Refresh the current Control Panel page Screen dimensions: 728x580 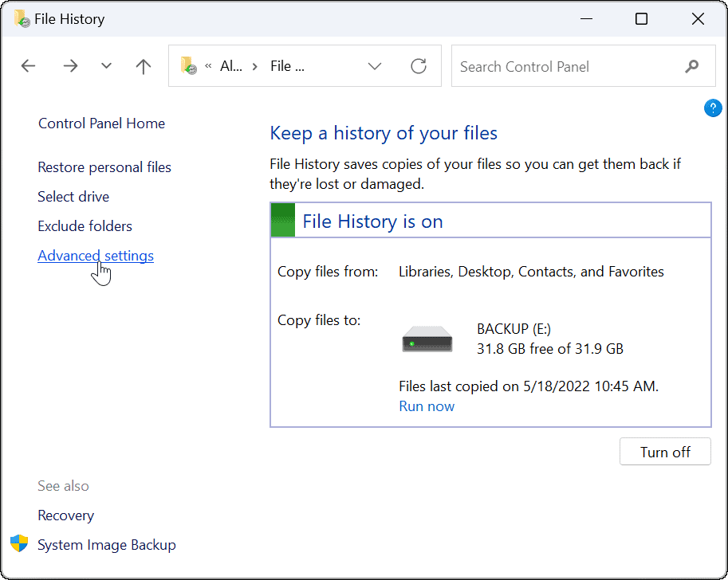click(x=419, y=66)
